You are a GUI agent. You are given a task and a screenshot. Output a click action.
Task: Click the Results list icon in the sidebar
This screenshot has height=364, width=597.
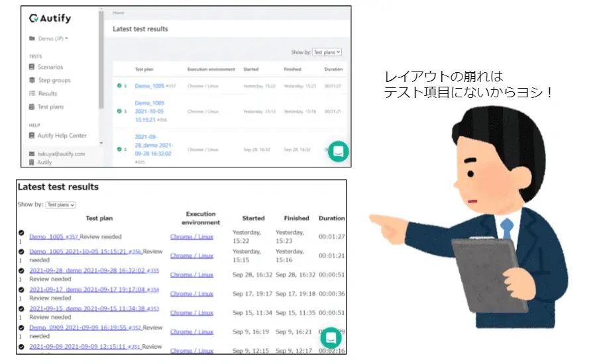point(32,93)
